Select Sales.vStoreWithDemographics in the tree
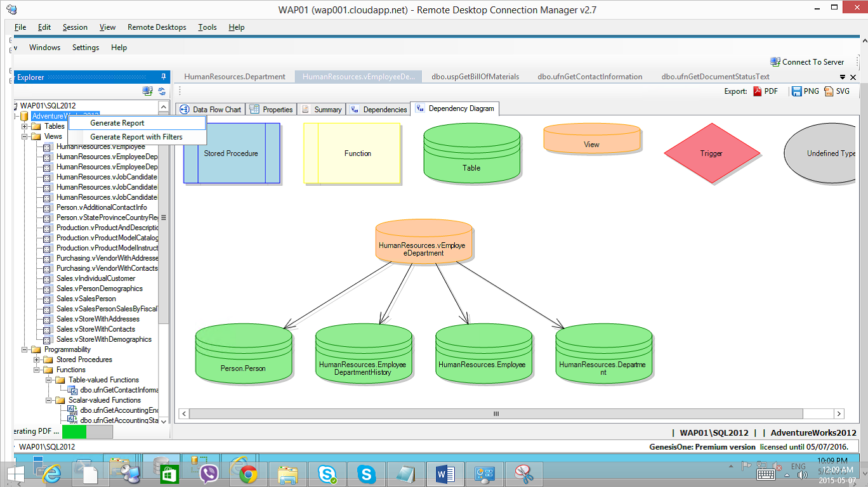 104,339
